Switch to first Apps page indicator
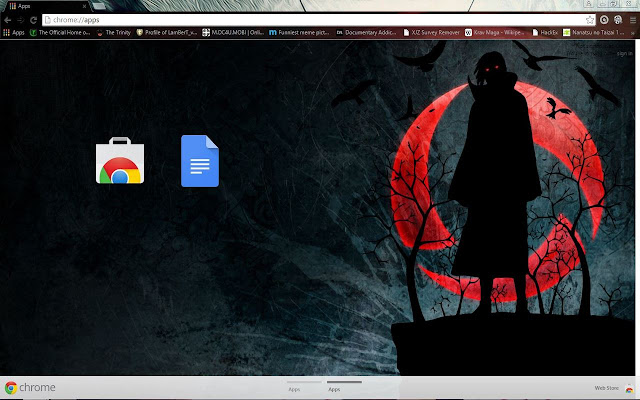The width and height of the screenshot is (640, 400). 304,386
